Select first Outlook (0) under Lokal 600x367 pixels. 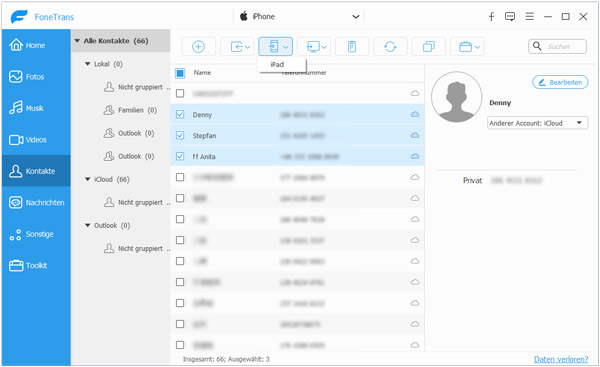pos(129,133)
